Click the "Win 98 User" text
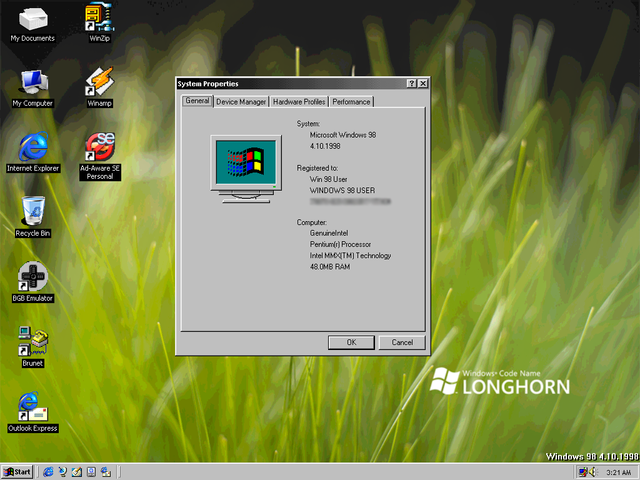Screen dimensions: 640x480 328,179
